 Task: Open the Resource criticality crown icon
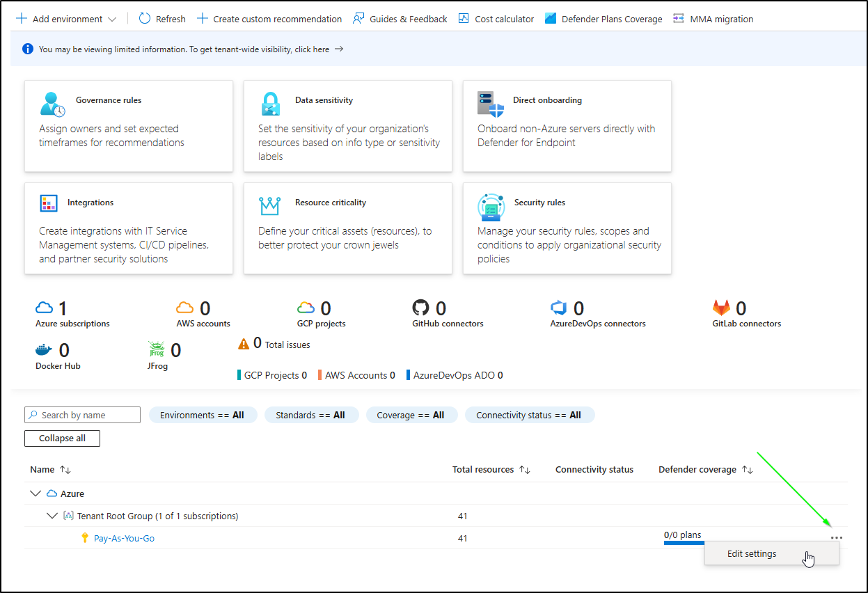269,205
